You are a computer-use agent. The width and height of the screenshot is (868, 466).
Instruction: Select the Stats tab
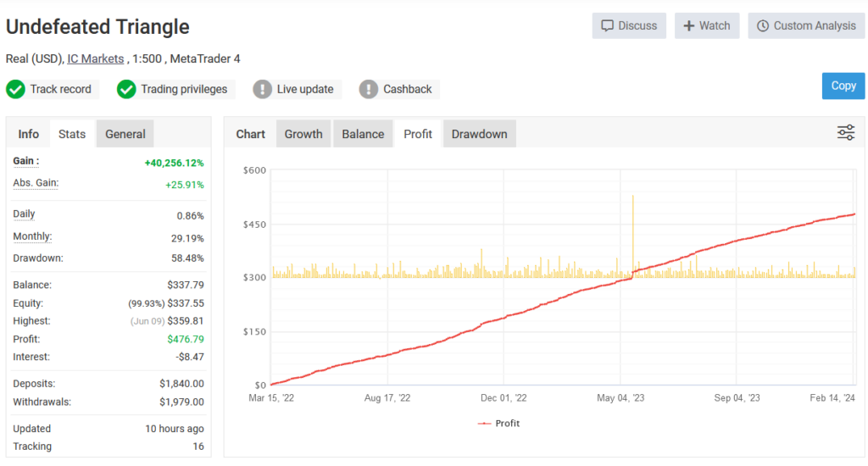[72, 134]
